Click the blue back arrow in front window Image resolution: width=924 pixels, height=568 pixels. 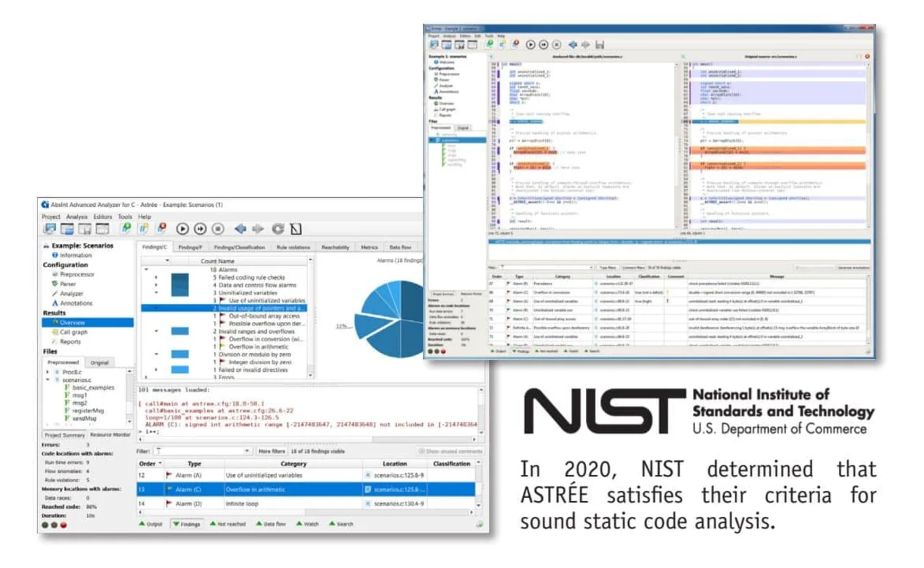click(240, 229)
